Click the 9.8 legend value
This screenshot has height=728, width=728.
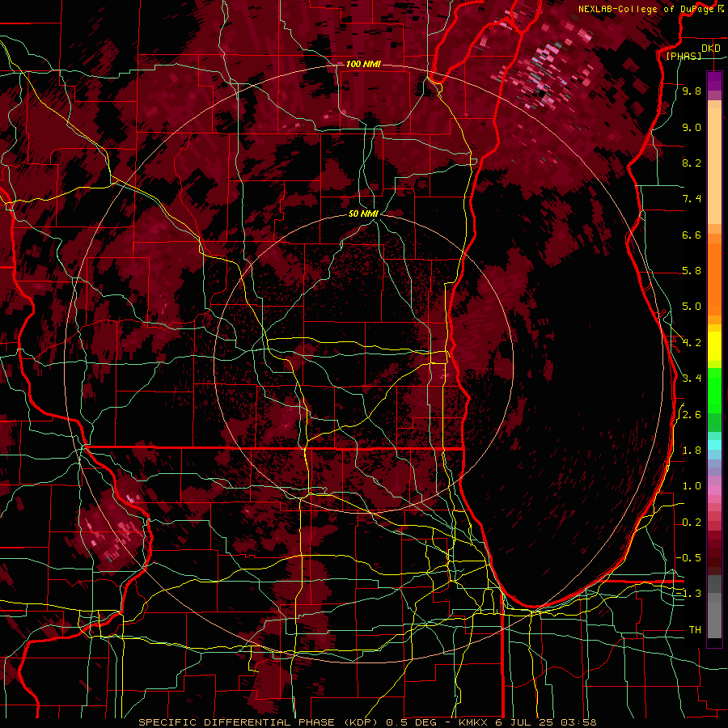click(692, 91)
